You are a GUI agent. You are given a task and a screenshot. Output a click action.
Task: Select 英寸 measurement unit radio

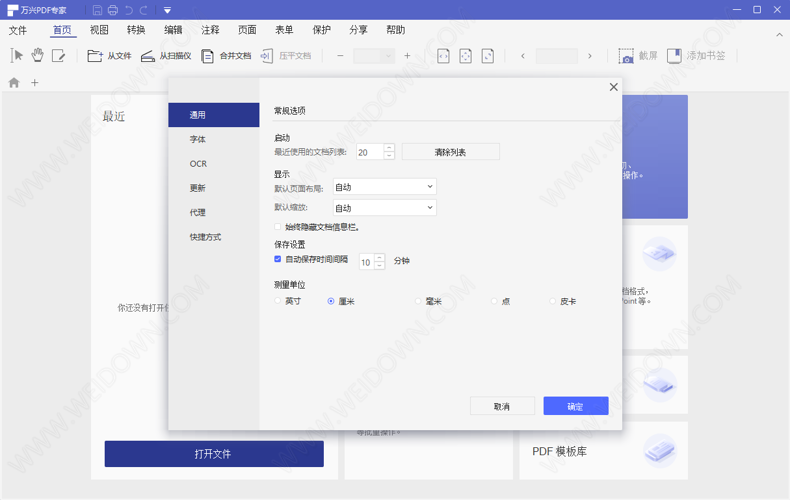[279, 301]
